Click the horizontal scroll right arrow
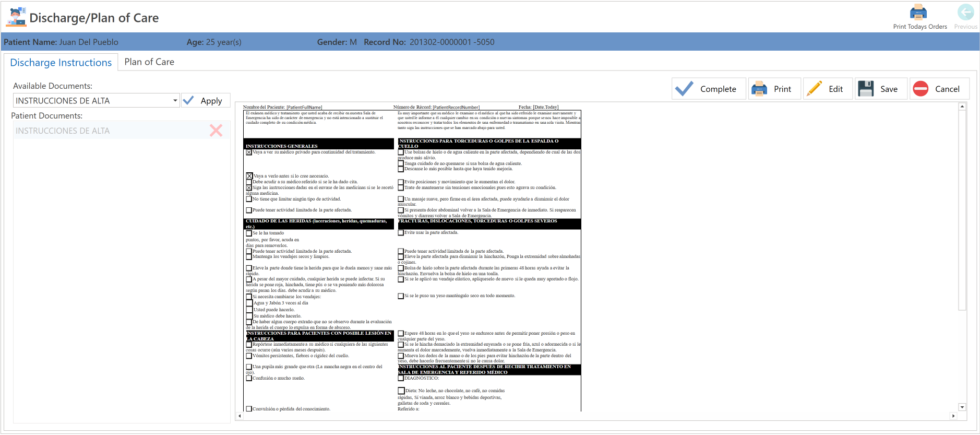 pos(953,416)
